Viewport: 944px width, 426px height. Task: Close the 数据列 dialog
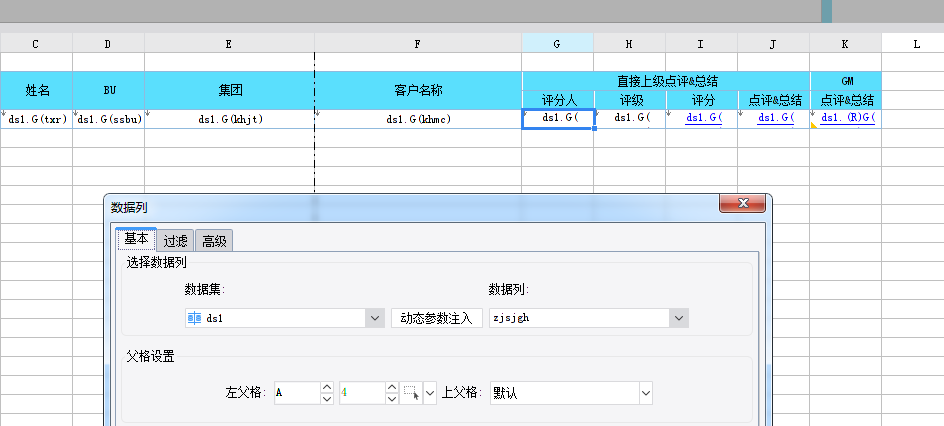coord(743,203)
